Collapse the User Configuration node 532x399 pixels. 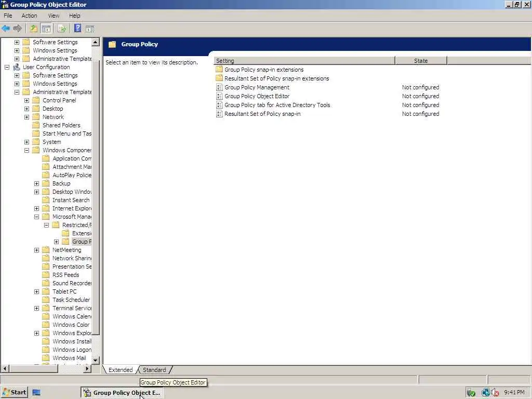(x=7, y=67)
